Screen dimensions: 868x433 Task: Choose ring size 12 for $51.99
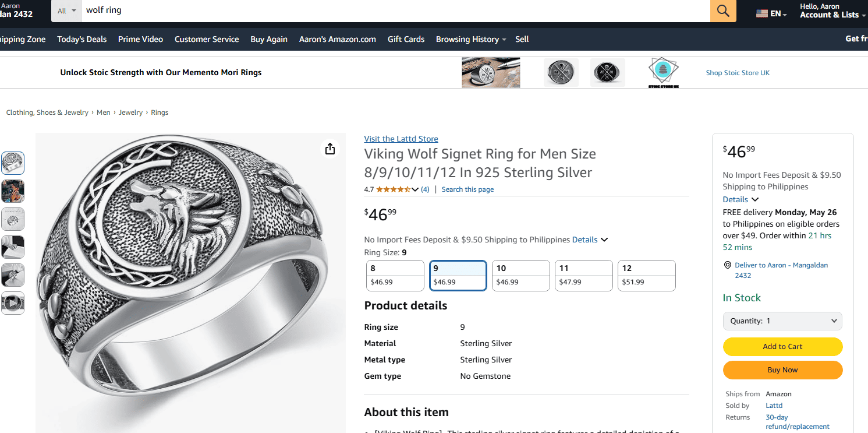pyautogui.click(x=647, y=275)
